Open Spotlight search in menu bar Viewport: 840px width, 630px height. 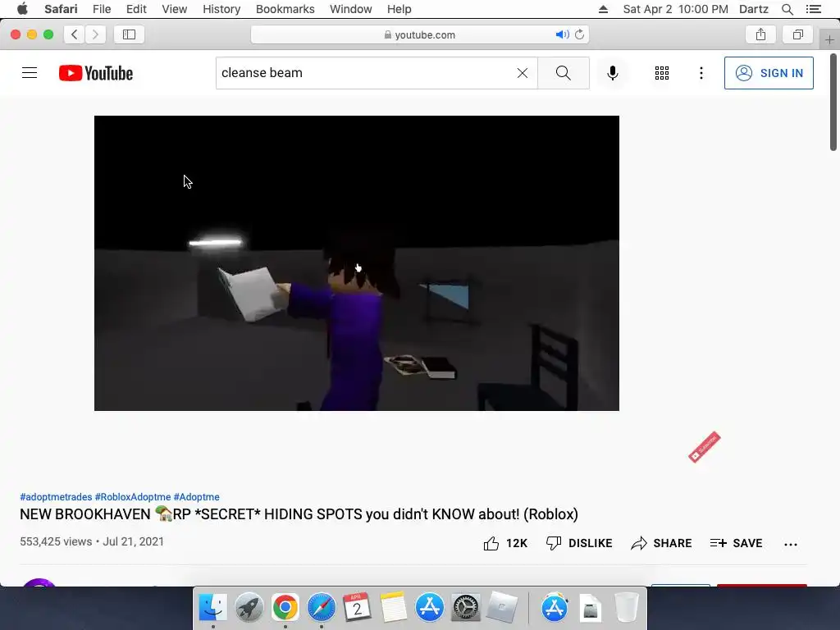(787, 9)
